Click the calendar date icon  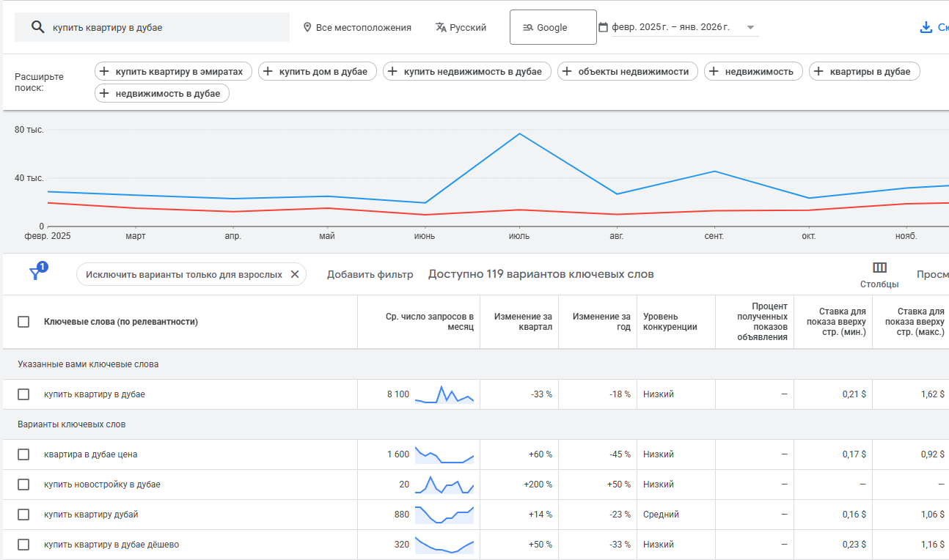coord(604,27)
